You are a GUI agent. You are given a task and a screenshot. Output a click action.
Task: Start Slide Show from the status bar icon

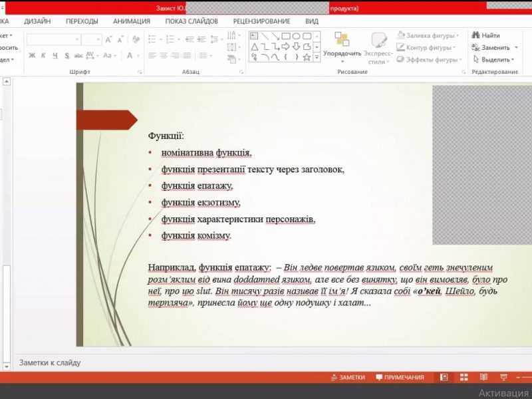(x=503, y=377)
